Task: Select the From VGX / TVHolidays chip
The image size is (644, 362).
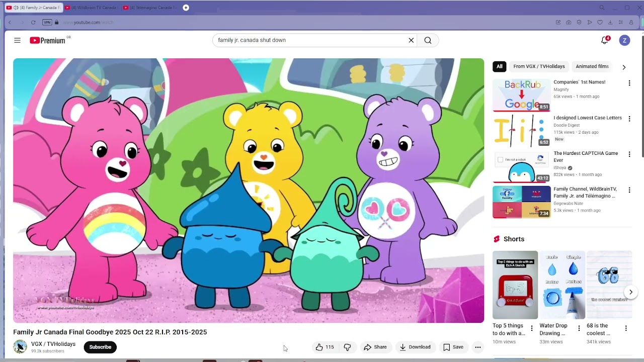Action: click(x=539, y=66)
